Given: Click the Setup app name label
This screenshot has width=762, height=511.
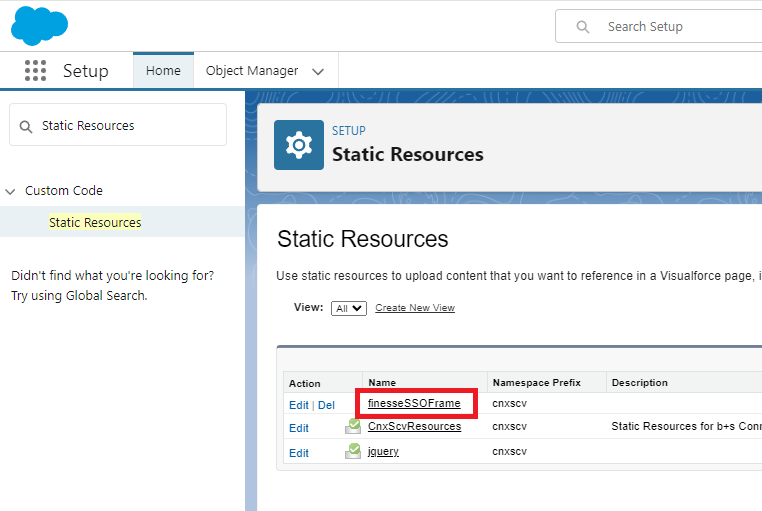Looking at the screenshot, I should click(86, 71).
